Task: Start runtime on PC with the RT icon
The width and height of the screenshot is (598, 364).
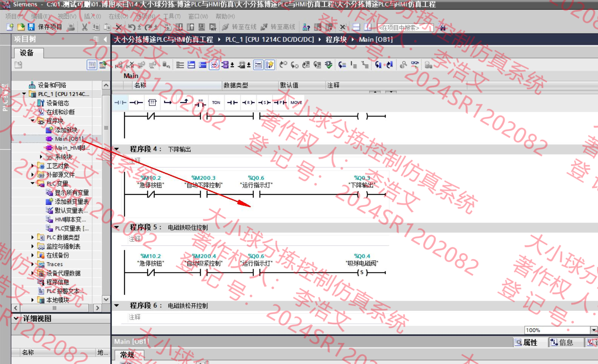Action: point(213,27)
